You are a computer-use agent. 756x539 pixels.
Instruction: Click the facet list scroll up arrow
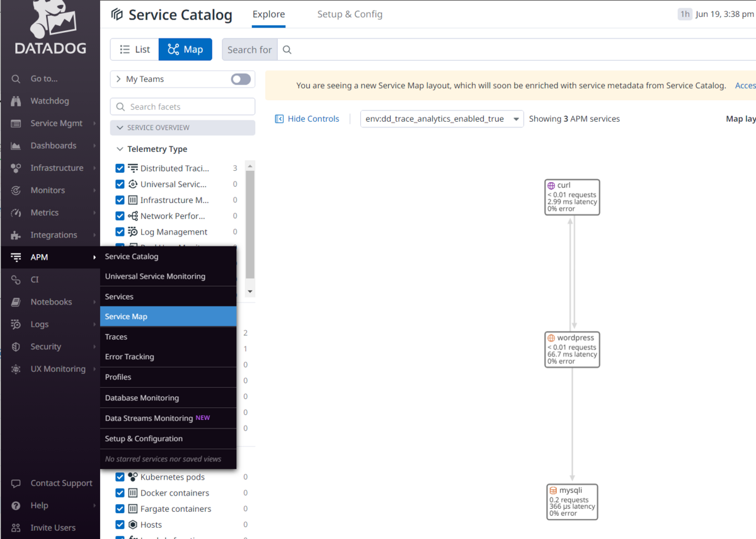[250, 166]
